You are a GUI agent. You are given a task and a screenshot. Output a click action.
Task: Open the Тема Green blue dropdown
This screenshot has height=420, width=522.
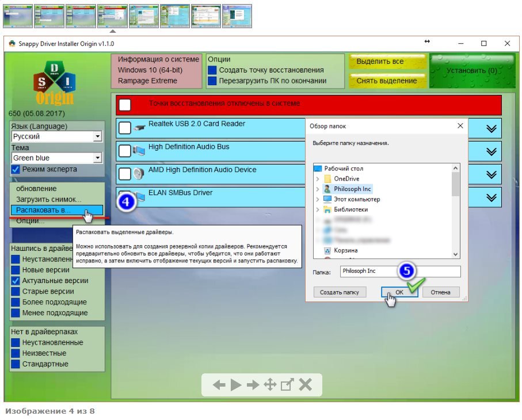pyautogui.click(x=97, y=158)
